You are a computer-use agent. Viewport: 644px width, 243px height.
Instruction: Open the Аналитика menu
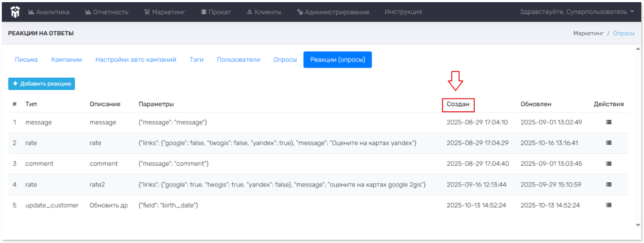[x=49, y=12]
